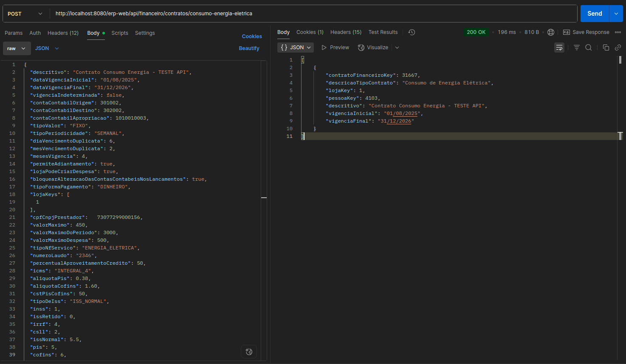Image resolution: width=626 pixels, height=364 pixels.
Task: Open response history clock icon
Action: pyautogui.click(x=412, y=32)
